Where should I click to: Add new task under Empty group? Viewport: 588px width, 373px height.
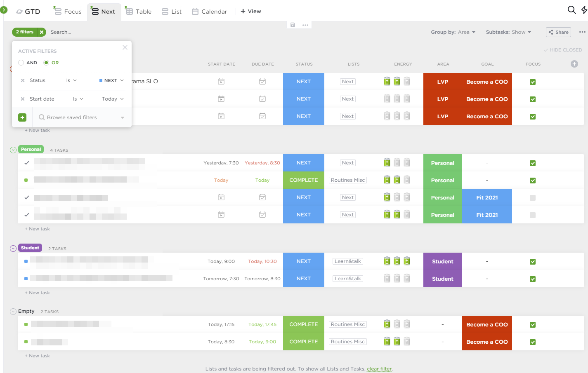(37, 356)
